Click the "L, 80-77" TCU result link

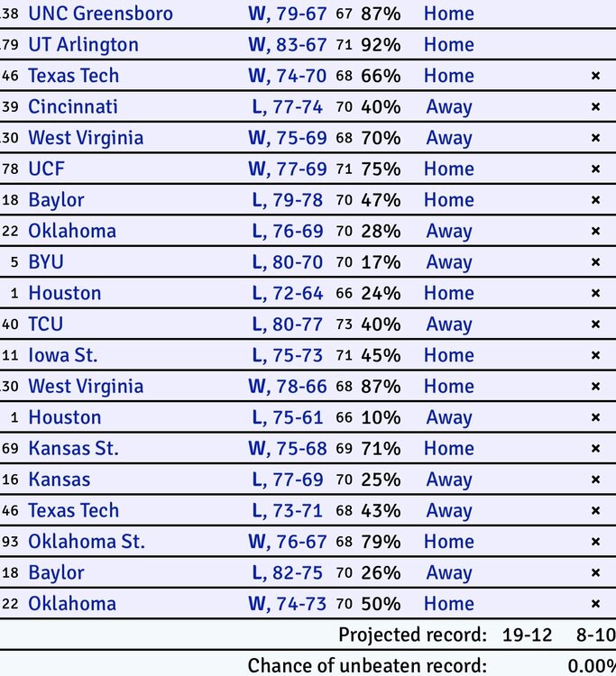coord(288,324)
